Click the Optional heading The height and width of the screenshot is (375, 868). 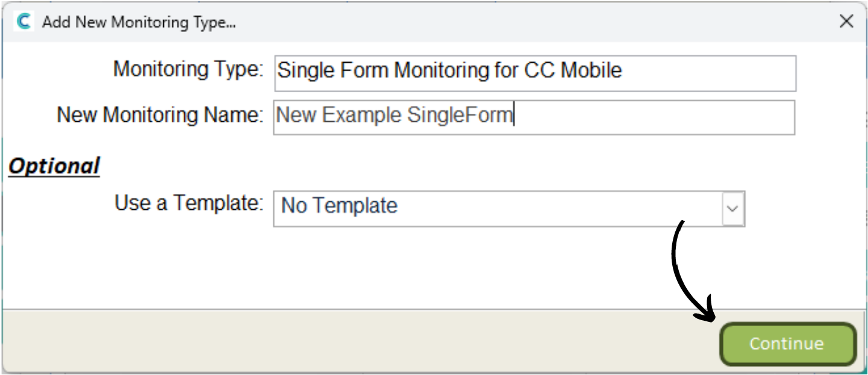(x=54, y=166)
